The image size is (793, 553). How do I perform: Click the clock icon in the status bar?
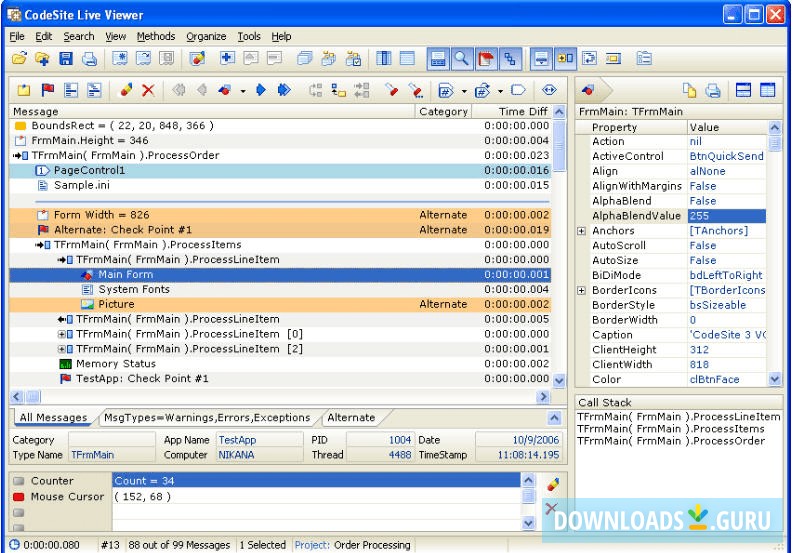[15, 545]
